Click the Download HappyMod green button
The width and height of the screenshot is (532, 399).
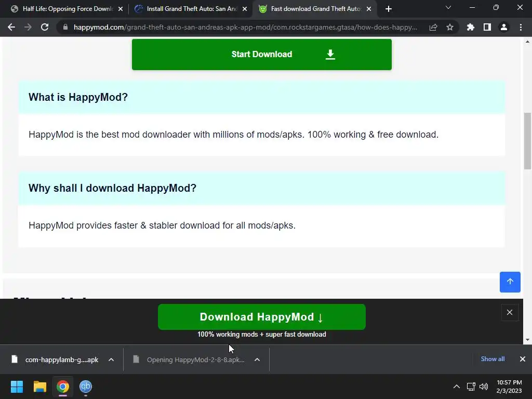[x=262, y=317]
